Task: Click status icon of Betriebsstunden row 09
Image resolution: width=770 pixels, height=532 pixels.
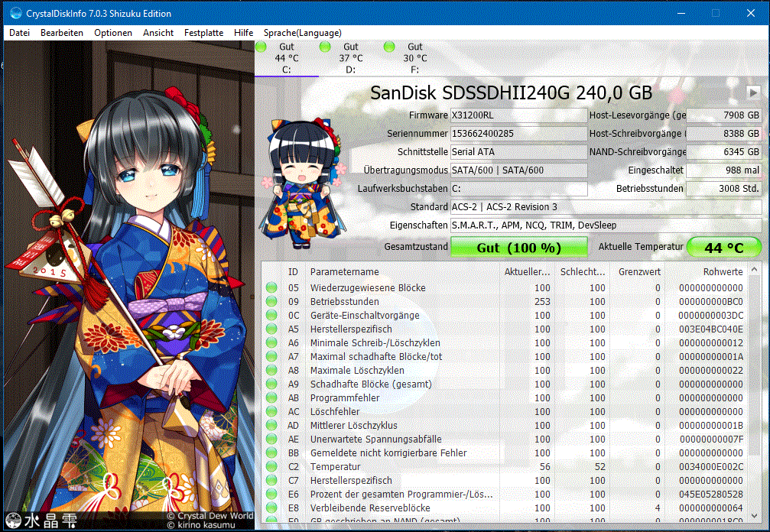Action: [271, 302]
